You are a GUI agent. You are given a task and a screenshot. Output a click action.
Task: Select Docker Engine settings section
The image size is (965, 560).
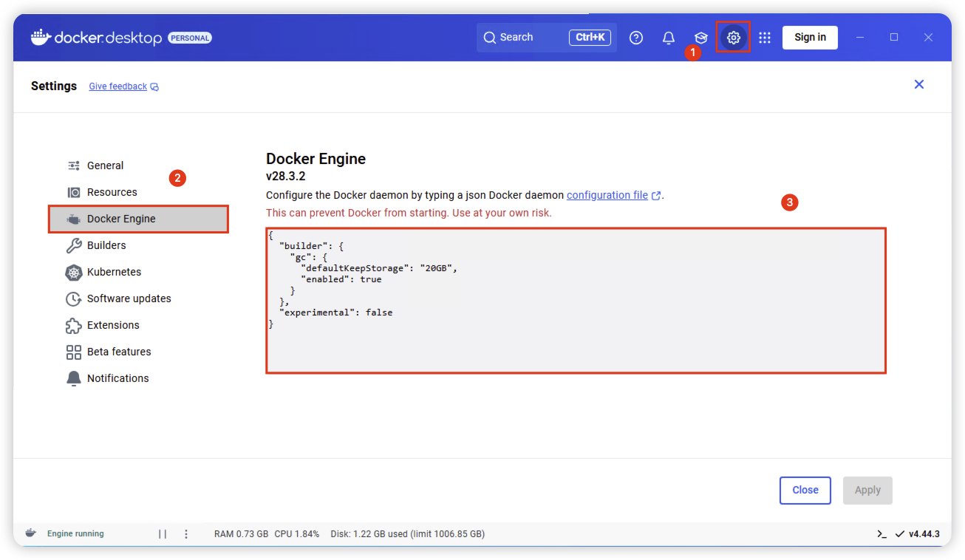[138, 219]
